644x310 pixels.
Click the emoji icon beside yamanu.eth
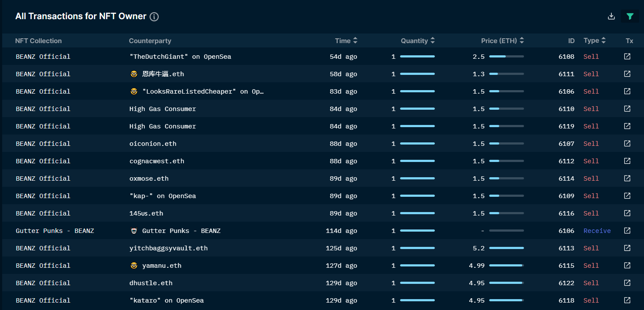click(134, 266)
